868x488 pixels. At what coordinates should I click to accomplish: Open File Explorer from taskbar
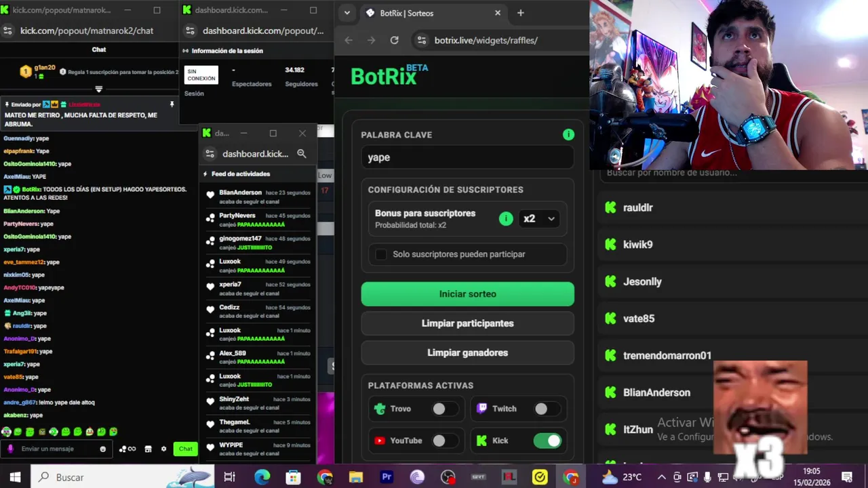click(355, 477)
